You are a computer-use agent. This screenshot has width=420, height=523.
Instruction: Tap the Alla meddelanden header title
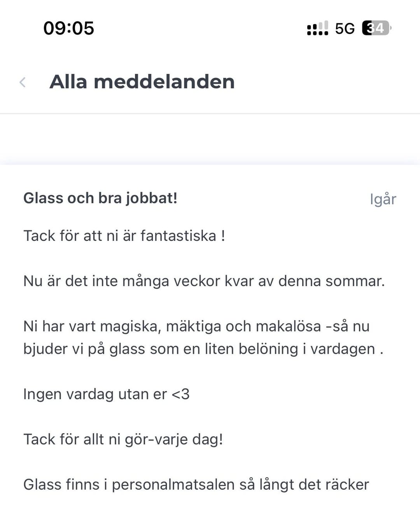142,82
